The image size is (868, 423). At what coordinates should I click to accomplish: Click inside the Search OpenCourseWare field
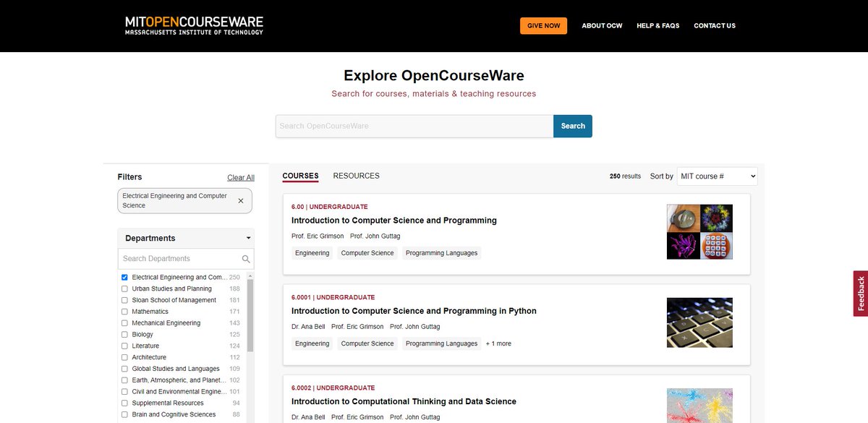coord(412,126)
